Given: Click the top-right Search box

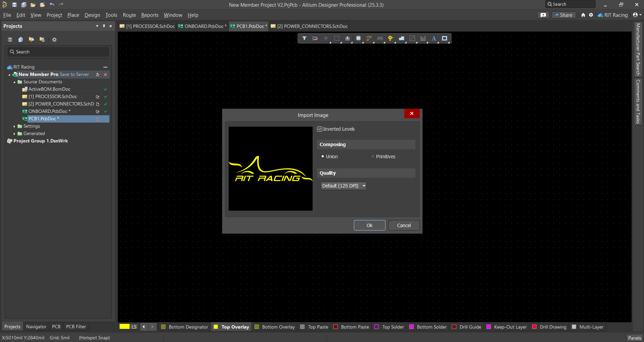Looking at the screenshot, I should pyautogui.click(x=570, y=4).
